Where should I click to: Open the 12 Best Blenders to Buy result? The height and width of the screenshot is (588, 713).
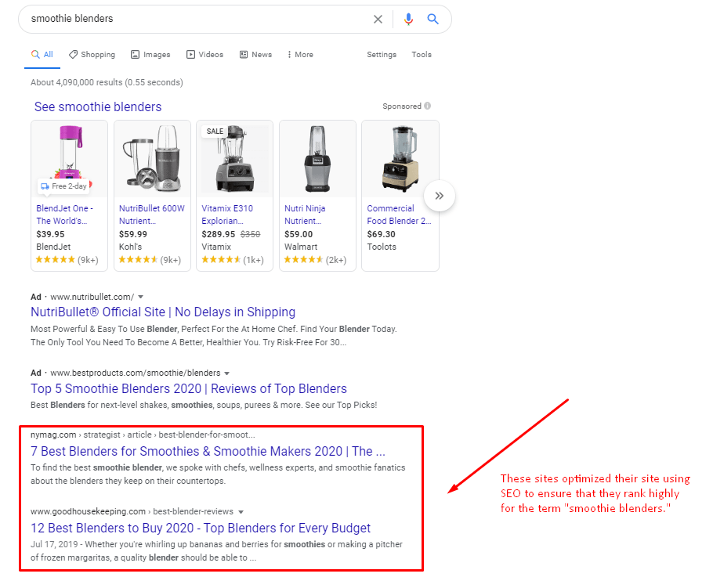coord(201,528)
